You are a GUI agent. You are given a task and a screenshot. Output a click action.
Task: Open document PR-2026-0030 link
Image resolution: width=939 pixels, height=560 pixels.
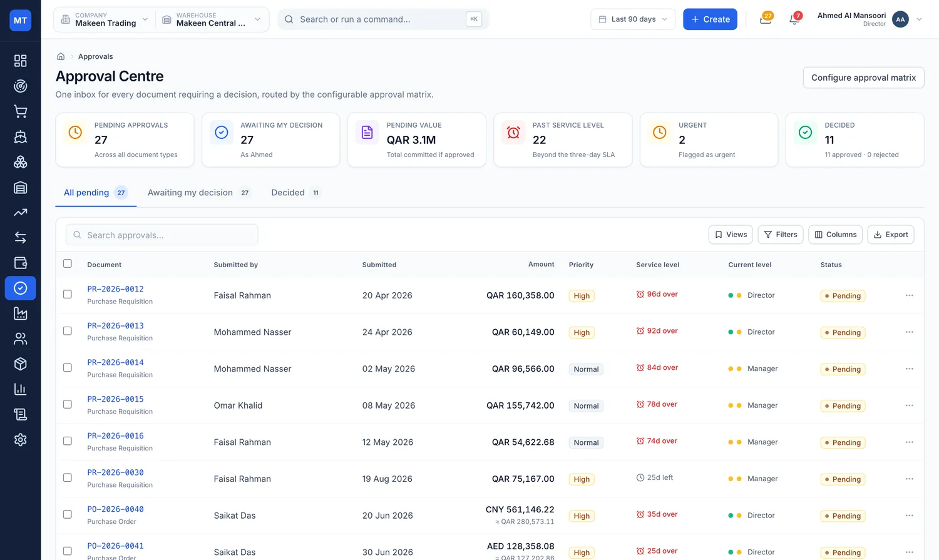pyautogui.click(x=115, y=472)
